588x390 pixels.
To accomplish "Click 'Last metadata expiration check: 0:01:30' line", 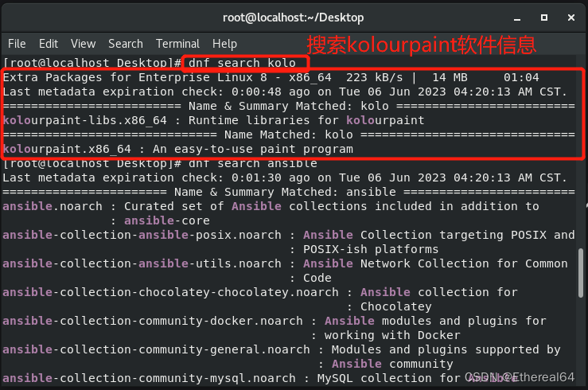I will click(x=285, y=177).
